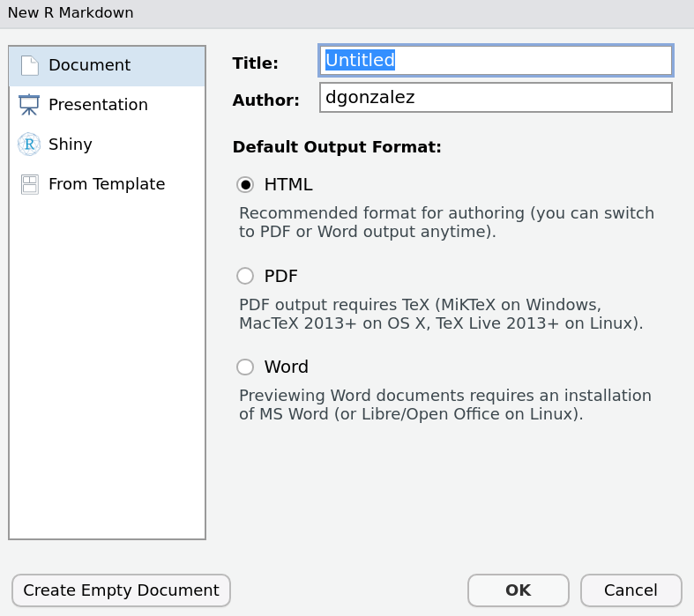Click the HTML format label text

(287, 184)
